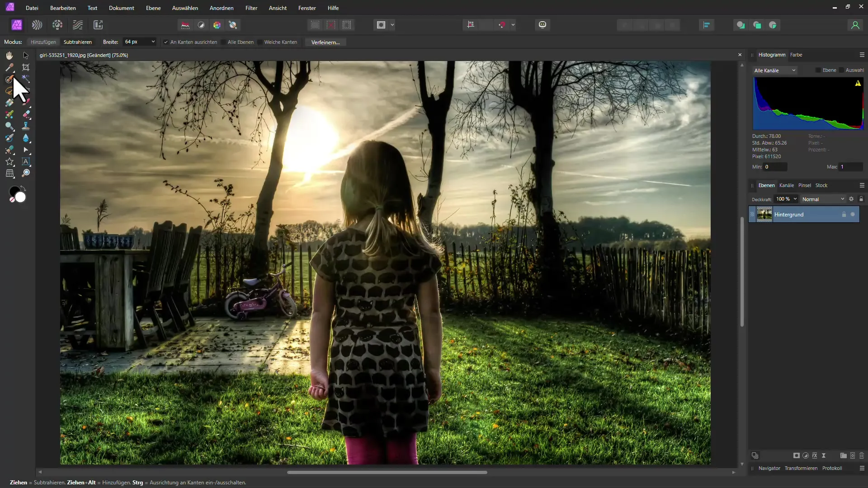This screenshot has width=868, height=488.
Task: Select the Node tool
Action: tap(26, 150)
